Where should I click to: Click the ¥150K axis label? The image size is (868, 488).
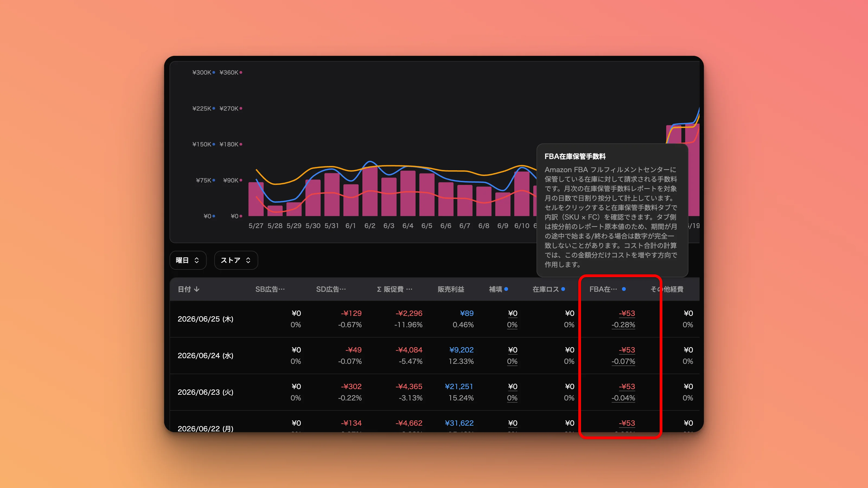click(x=202, y=144)
